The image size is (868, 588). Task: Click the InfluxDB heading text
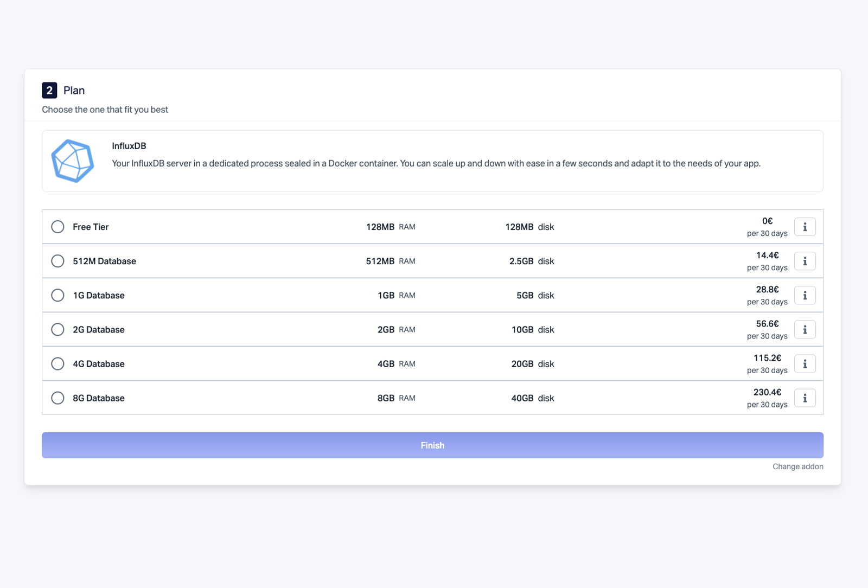click(x=129, y=146)
